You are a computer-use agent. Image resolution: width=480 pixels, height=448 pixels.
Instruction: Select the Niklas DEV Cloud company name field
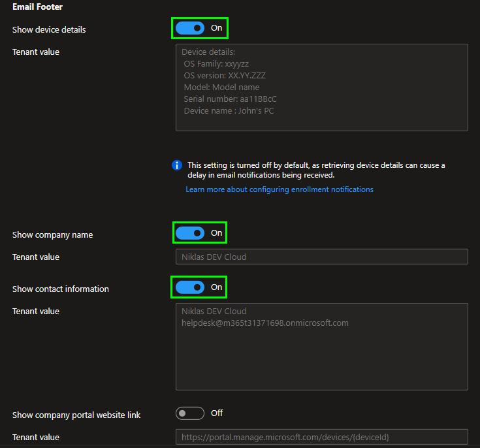pyautogui.click(x=321, y=257)
